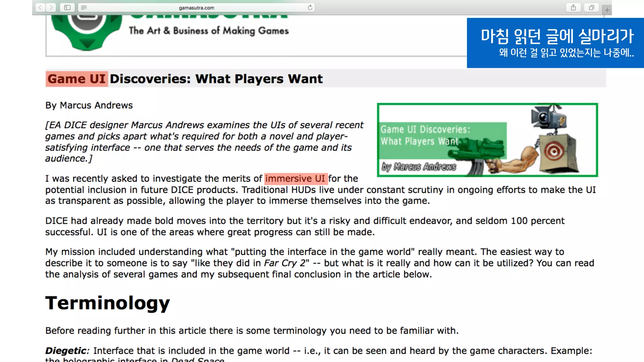Add a new tab with plus button
The width and height of the screenshot is (644, 362).
click(x=607, y=10)
